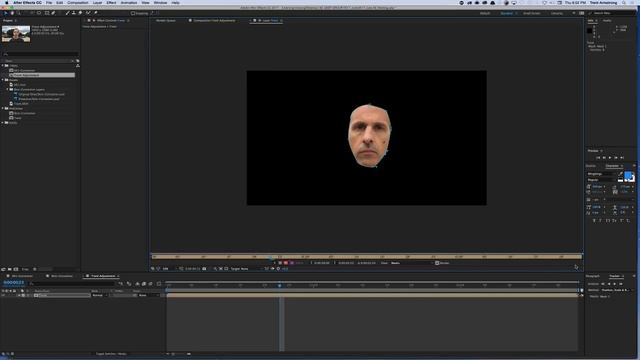Select the Default workspace
640x360 pixels.
tap(485, 13)
